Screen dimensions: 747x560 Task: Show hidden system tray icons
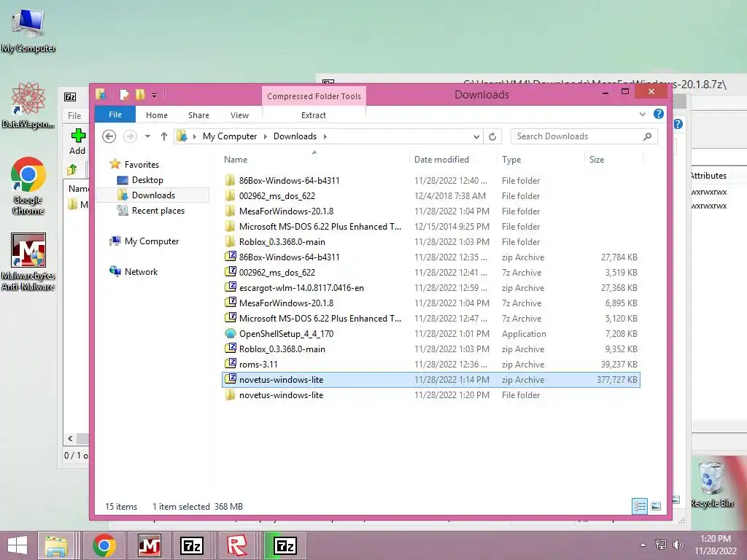pos(643,545)
